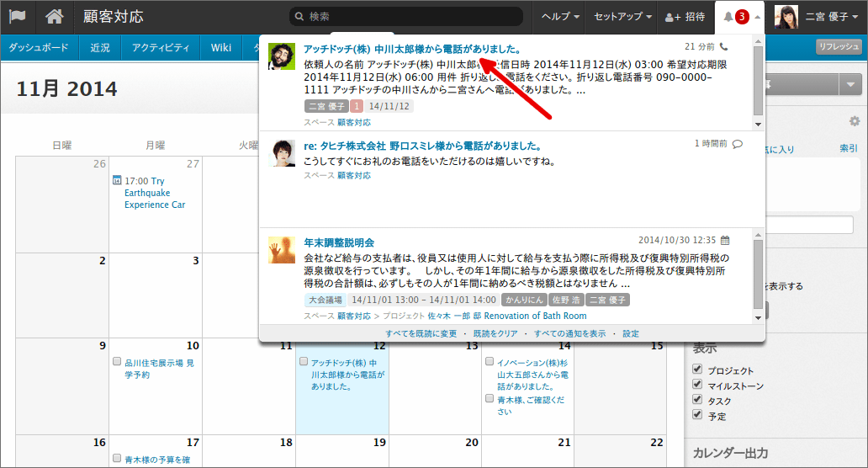Viewport: 868px width, 468px height.
Task: Click the invite person-plus icon
Action: coord(673,17)
